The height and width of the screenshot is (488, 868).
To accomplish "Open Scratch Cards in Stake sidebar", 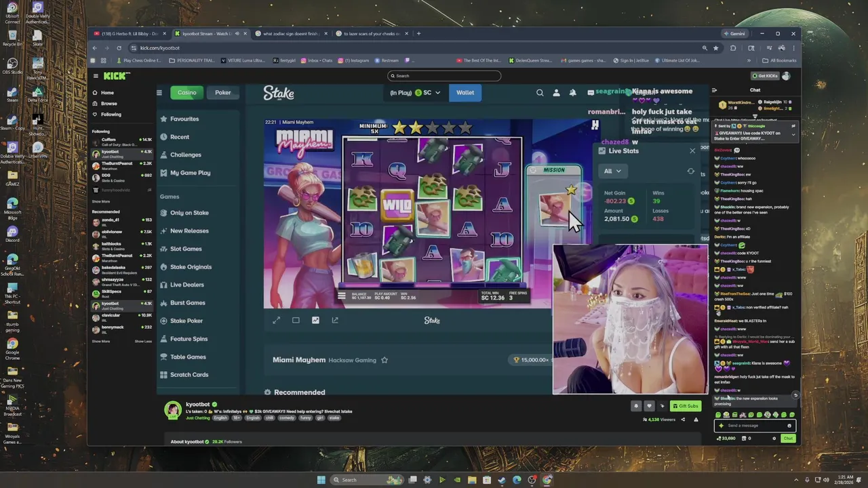I will (189, 375).
